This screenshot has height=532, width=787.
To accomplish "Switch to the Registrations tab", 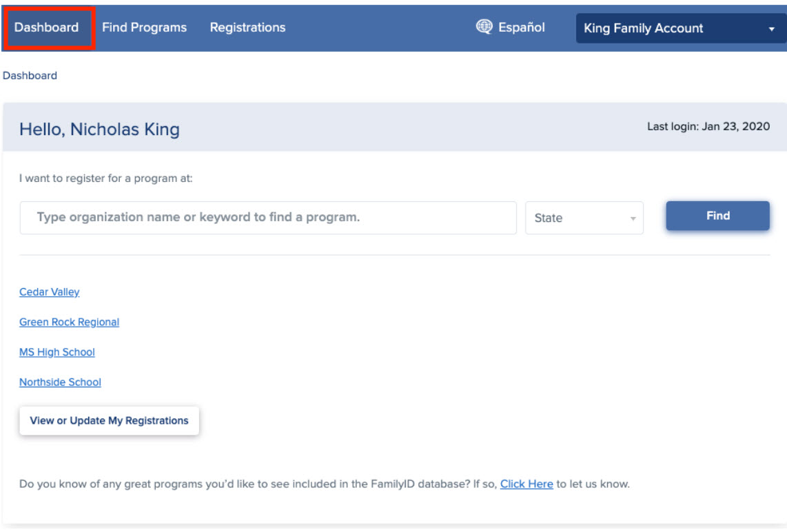I will click(247, 28).
